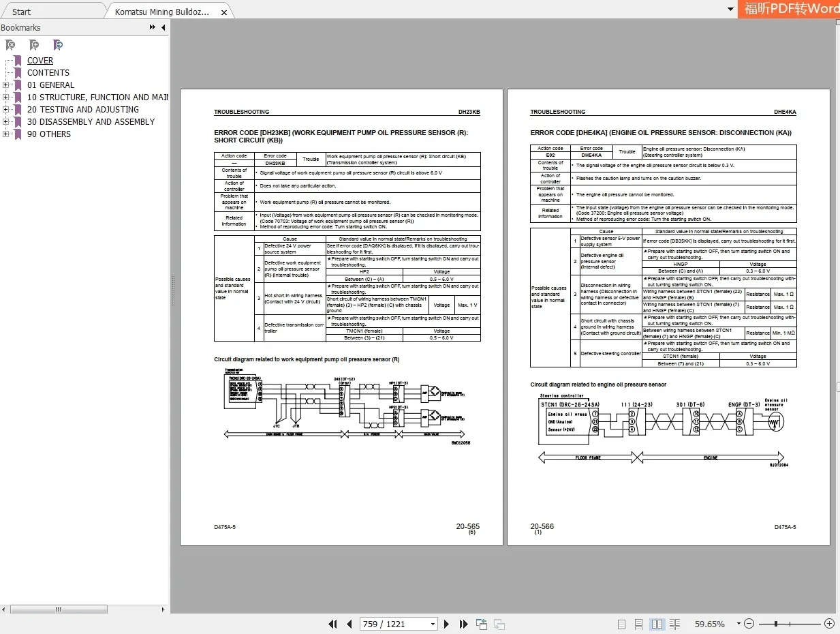Viewport: 840px width, 634px height.
Task: Expand the bookmarks panel double-arrow
Action: 153,27
